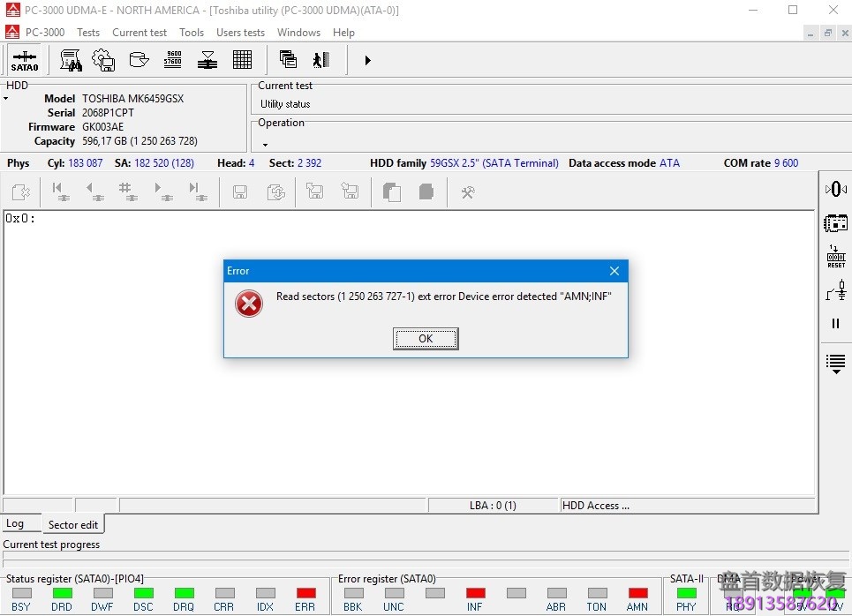852x616 pixels.
Task: Click the circuit board icon on the right sidebar
Action: tap(835, 223)
